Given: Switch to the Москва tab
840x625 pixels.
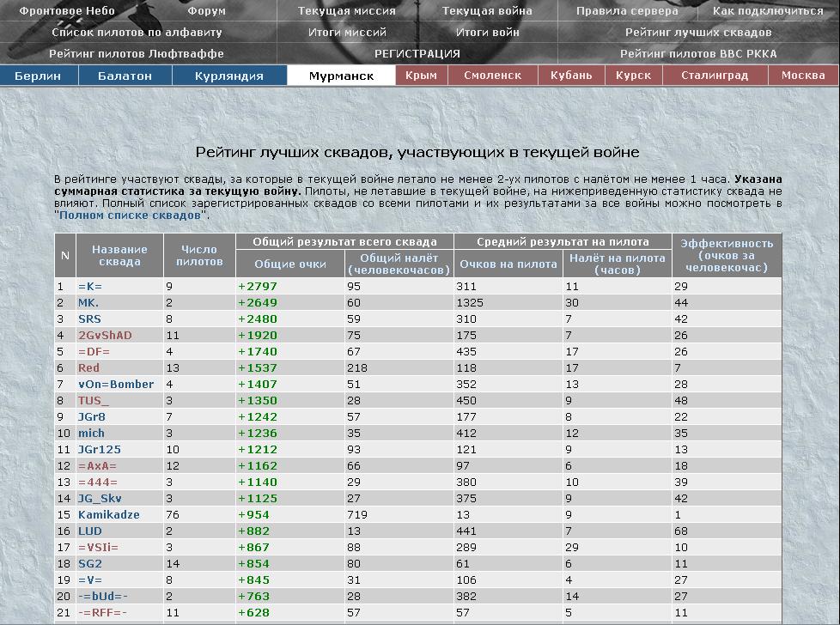Looking at the screenshot, I should click(x=803, y=76).
